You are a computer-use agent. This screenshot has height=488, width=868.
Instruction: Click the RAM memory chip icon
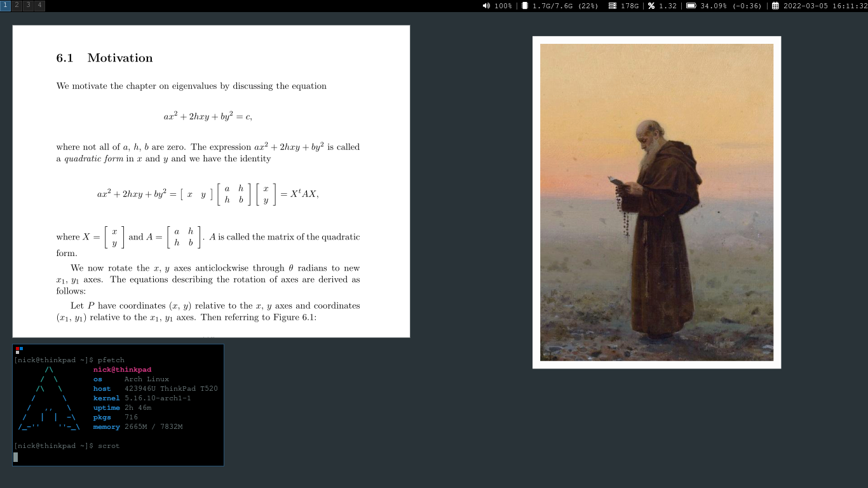click(525, 6)
